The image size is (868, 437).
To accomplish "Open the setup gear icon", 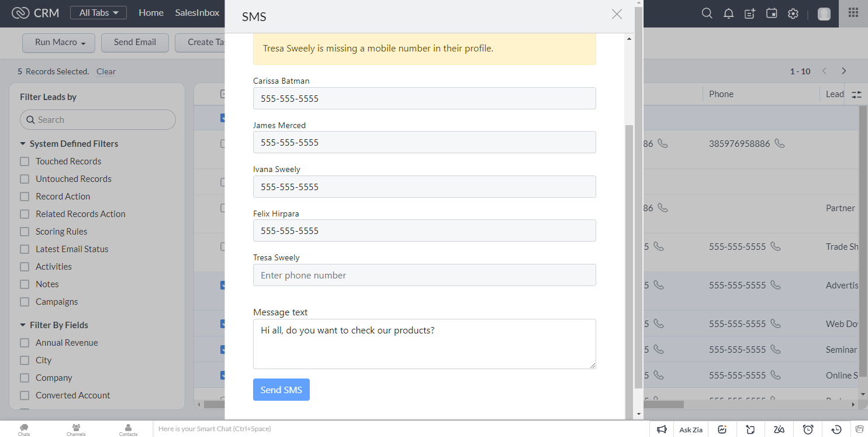I will pyautogui.click(x=793, y=13).
